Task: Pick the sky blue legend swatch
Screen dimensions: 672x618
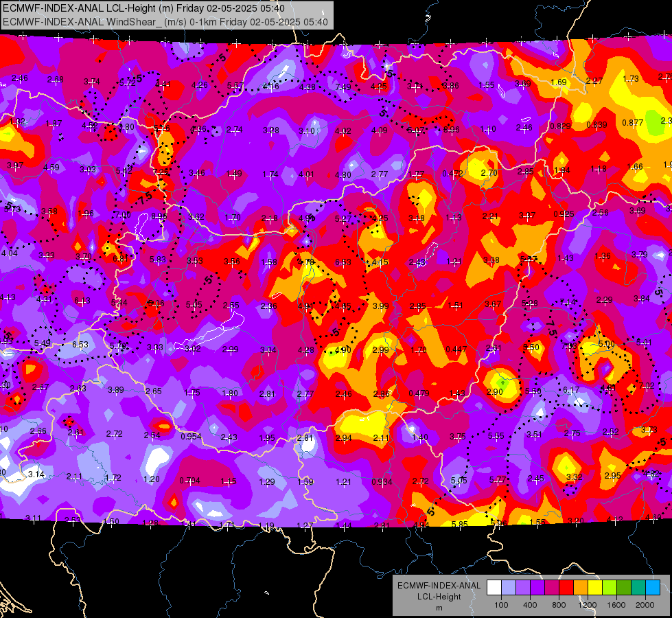Action: coord(653,588)
